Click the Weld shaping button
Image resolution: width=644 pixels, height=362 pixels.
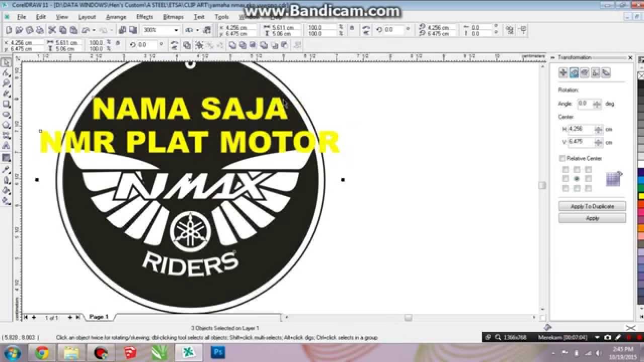click(232, 45)
